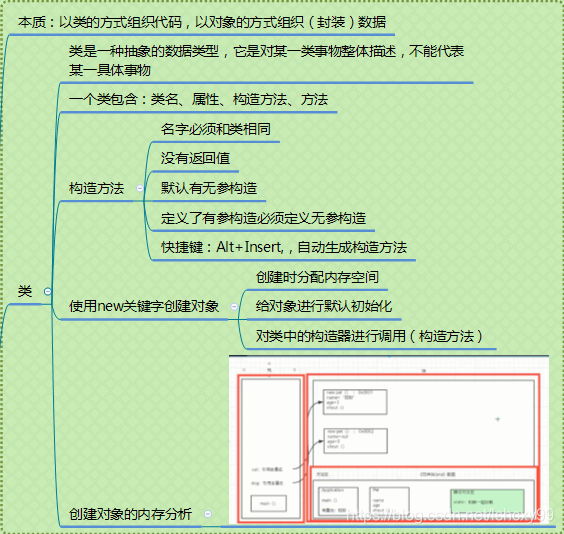Collapse the 构造方法 branch toggle
The image size is (564, 534).
[x=140, y=188]
